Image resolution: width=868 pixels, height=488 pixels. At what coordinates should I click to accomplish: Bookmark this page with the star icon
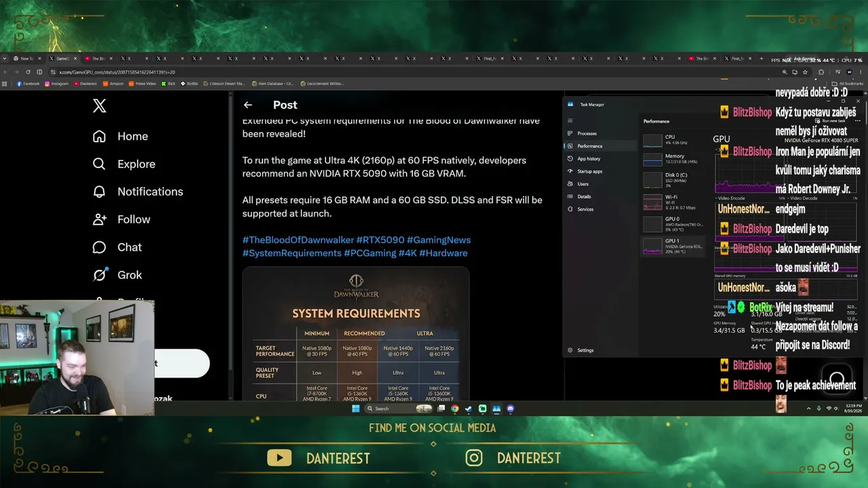805,72
